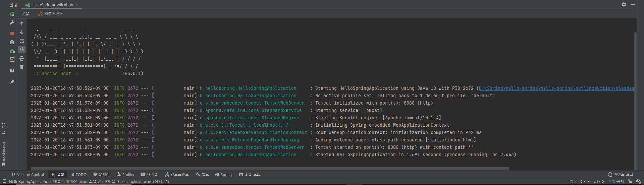Open the Bookmarks side tool window
The image size is (644, 185).
coord(4,153)
